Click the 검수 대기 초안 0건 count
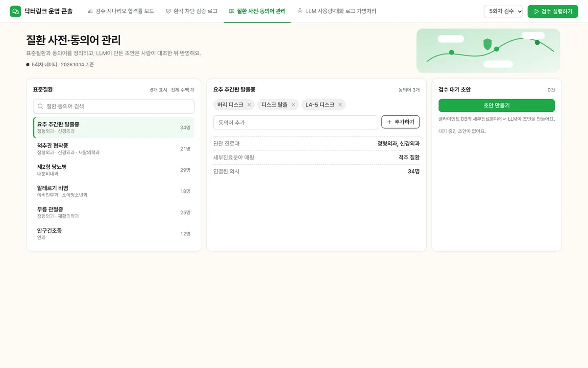 click(x=551, y=90)
